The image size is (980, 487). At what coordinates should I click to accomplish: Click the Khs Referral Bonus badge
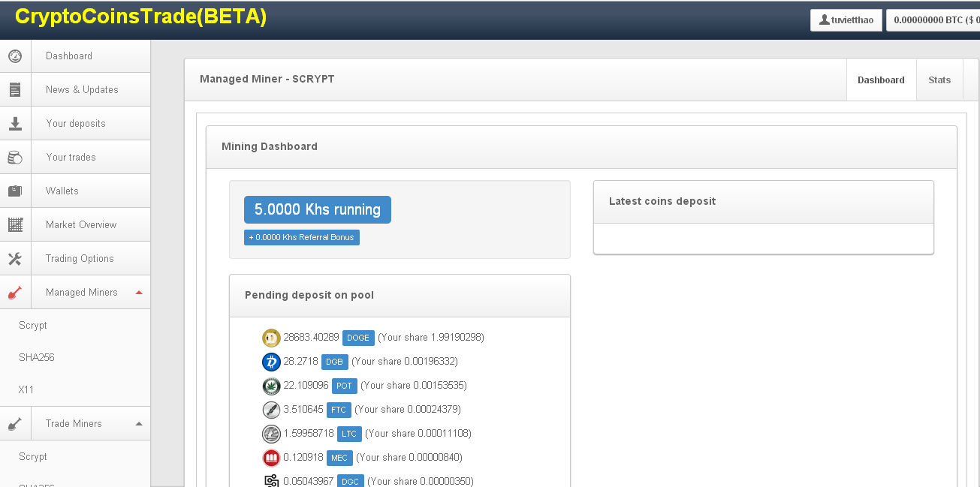[x=302, y=237]
